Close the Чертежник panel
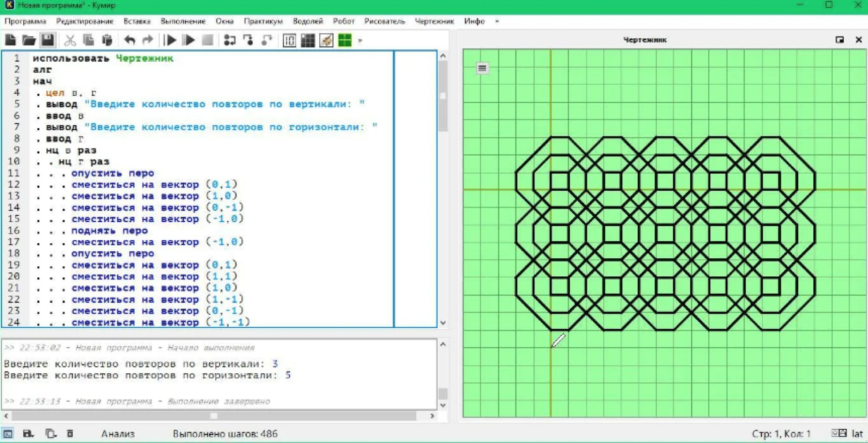The width and height of the screenshot is (868, 443). pos(858,40)
